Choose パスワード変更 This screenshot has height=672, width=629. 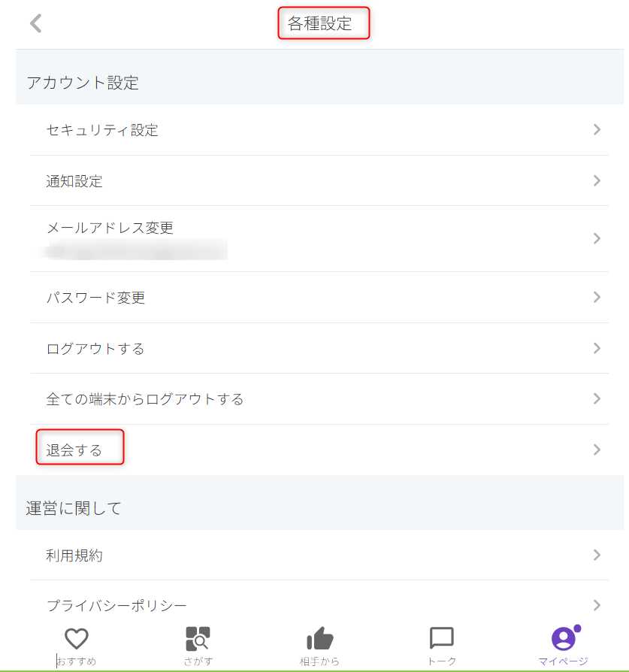point(95,298)
